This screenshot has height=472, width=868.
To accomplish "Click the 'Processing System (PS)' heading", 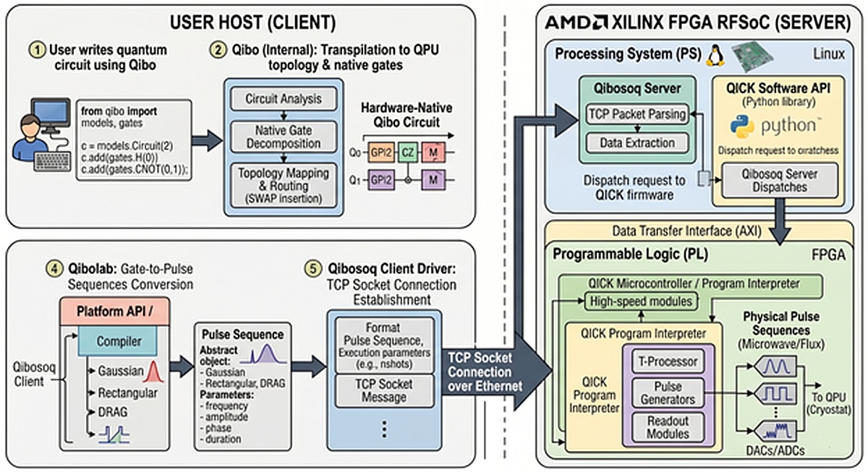I will pos(627,55).
